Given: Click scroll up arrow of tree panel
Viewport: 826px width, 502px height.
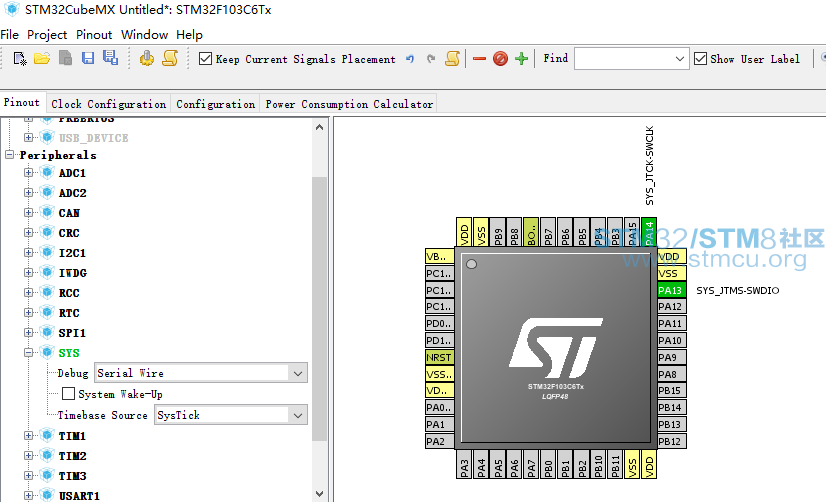Looking at the screenshot, I should point(319,127).
